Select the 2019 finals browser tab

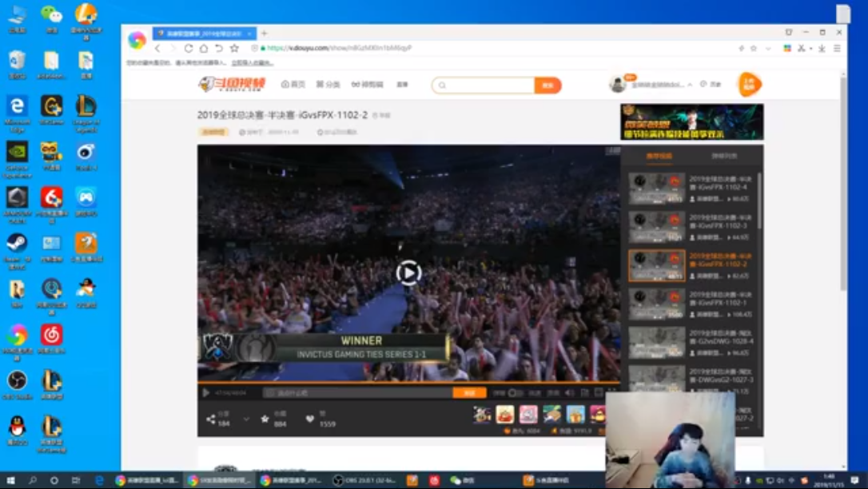(205, 34)
